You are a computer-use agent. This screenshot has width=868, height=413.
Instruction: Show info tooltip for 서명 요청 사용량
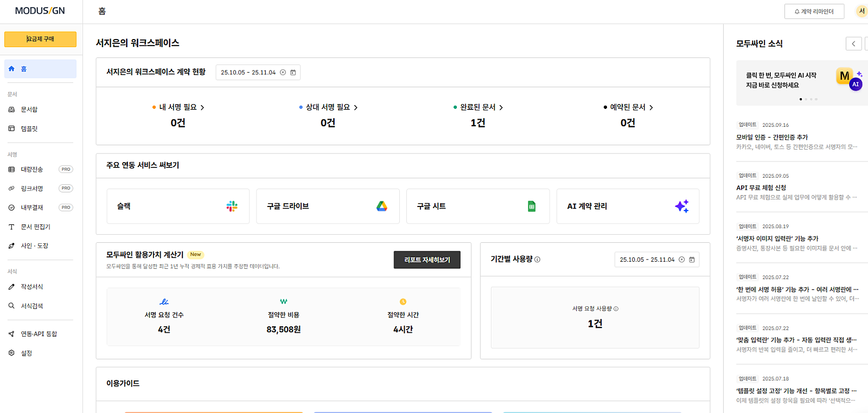(x=616, y=309)
